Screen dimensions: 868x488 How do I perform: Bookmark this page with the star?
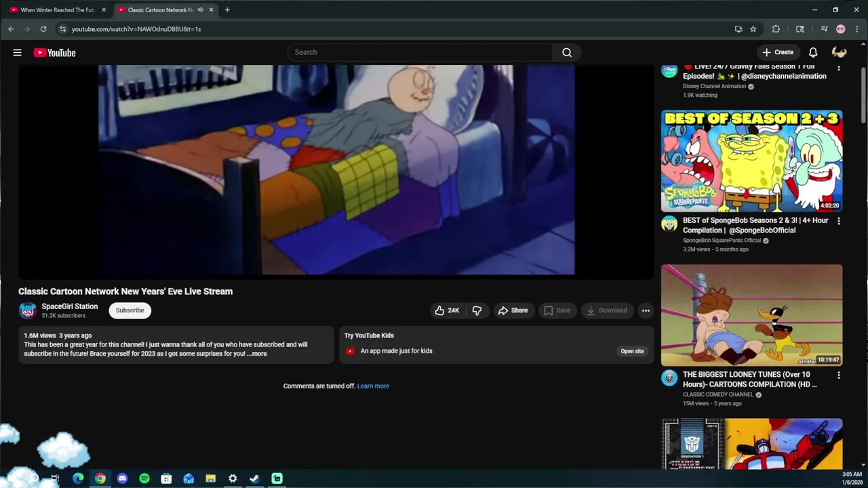pos(753,29)
